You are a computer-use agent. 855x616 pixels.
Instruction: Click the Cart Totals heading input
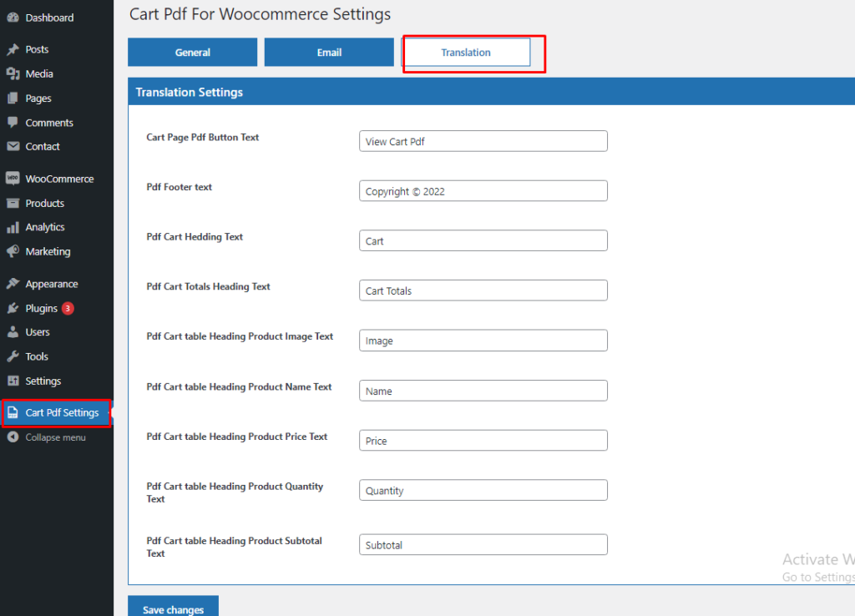coord(483,290)
